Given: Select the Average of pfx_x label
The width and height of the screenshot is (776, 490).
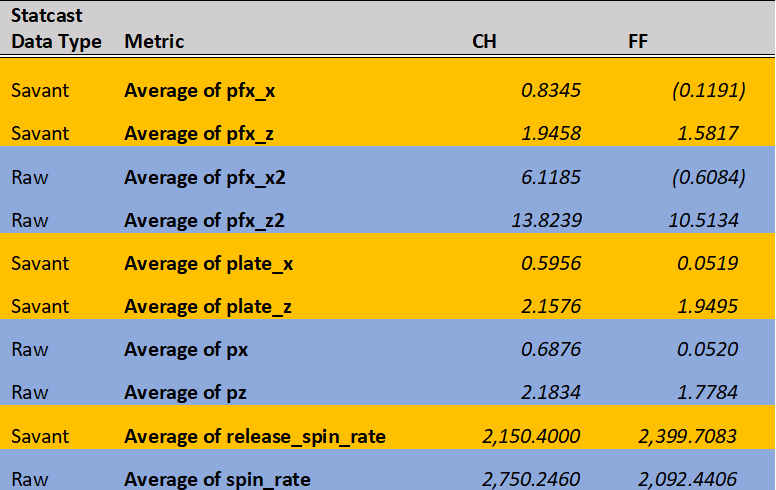Looking at the screenshot, I should (x=199, y=91).
